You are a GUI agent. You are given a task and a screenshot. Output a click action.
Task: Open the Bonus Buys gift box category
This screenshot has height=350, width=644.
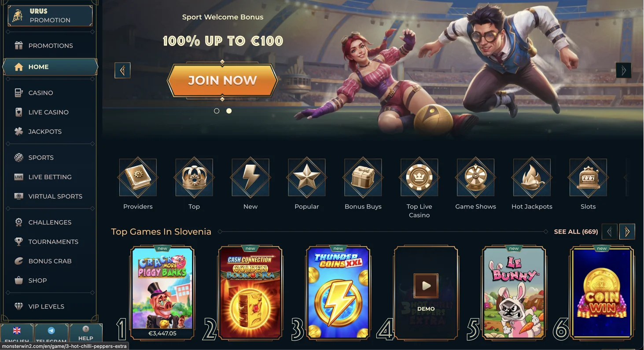pyautogui.click(x=363, y=178)
